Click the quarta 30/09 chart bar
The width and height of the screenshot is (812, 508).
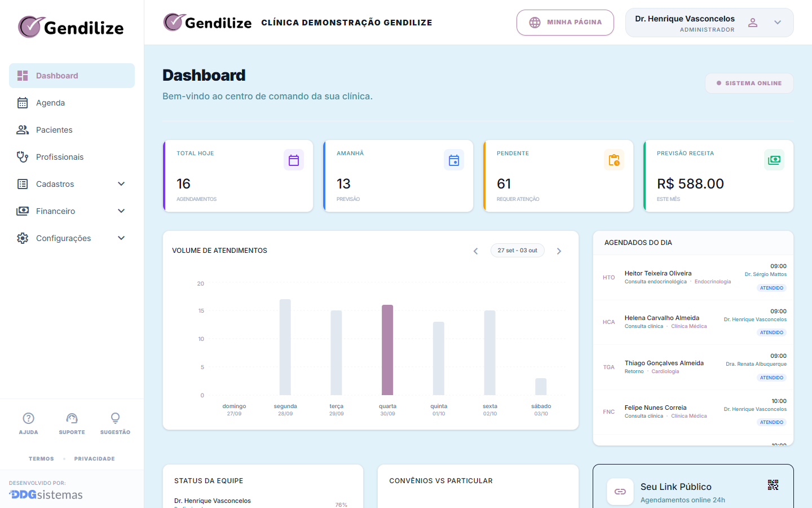pyautogui.click(x=387, y=350)
